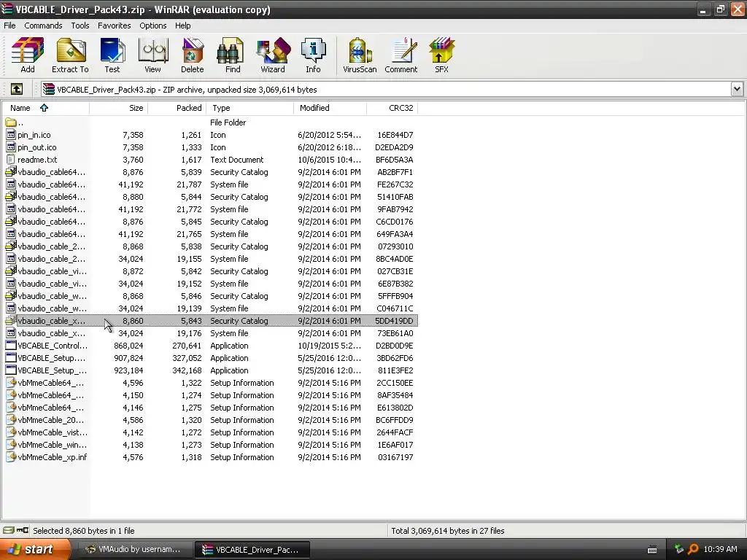This screenshot has width=747, height=560.
Task: Select the highlighted row with CRC32 5DD419DD
Action: 209,321
